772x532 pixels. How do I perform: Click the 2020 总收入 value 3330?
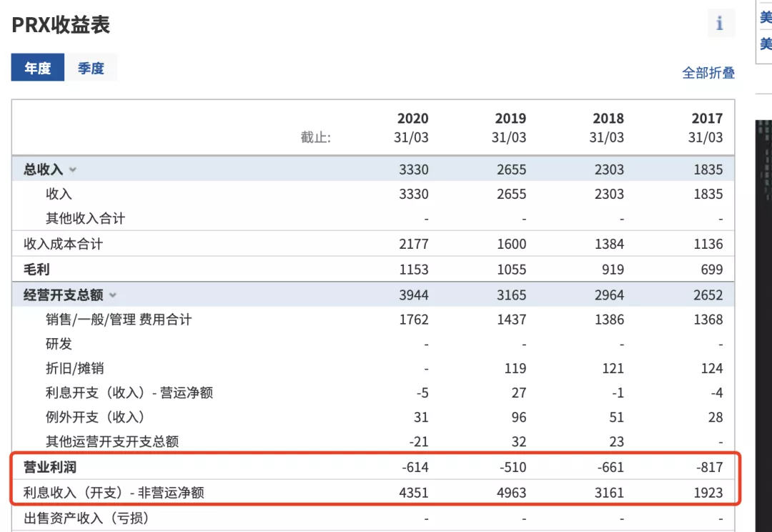pos(414,169)
